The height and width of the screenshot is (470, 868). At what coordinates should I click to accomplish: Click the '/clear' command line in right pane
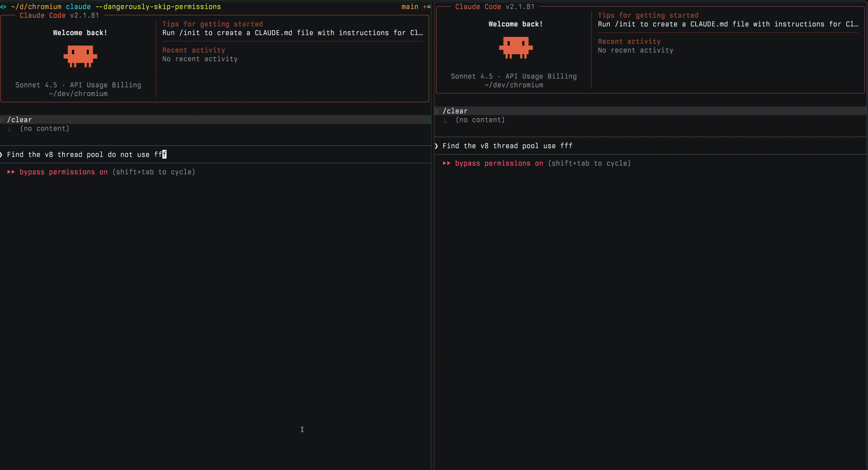pos(651,111)
